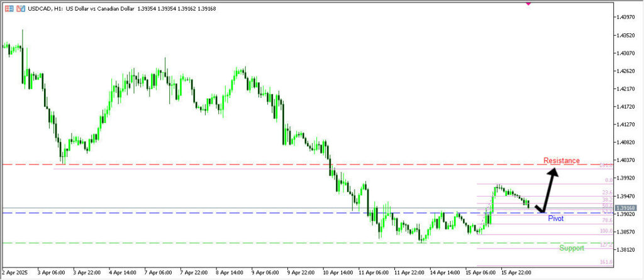Click the red Resistance label

click(x=561, y=161)
